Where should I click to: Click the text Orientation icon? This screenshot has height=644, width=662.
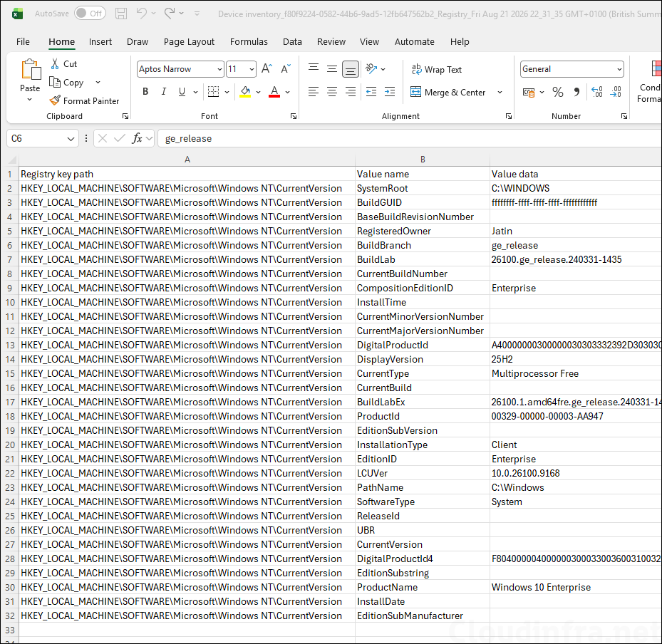pyautogui.click(x=371, y=69)
